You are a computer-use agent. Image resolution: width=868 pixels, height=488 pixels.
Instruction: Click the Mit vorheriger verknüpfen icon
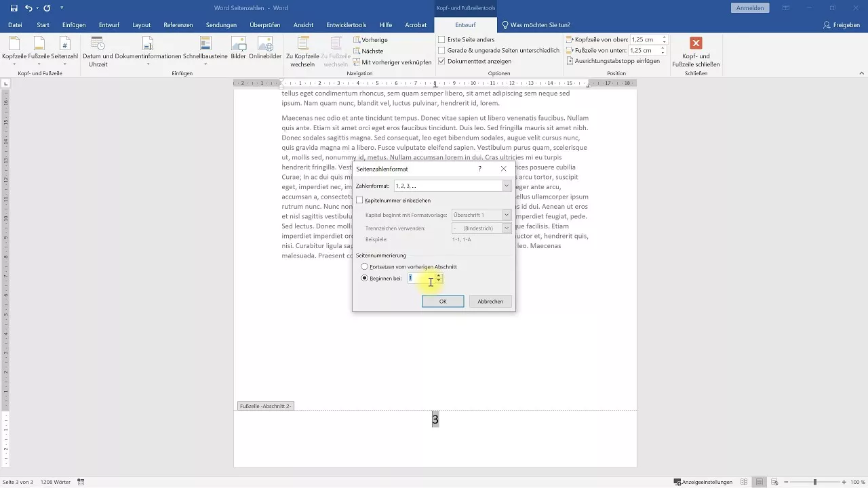pos(358,61)
